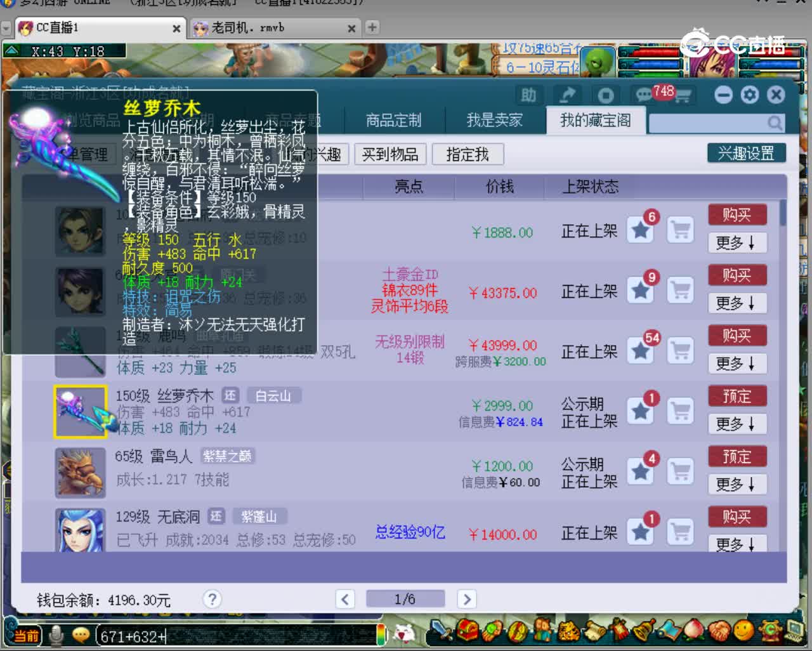The width and height of the screenshot is (812, 651).
Task: Add ¥43375.00 listing to cart
Action: point(681,291)
